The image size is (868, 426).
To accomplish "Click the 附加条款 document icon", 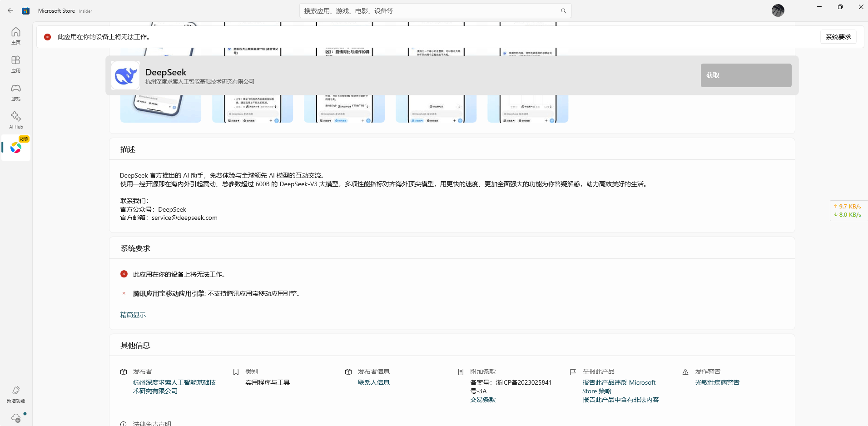I will tap(461, 372).
